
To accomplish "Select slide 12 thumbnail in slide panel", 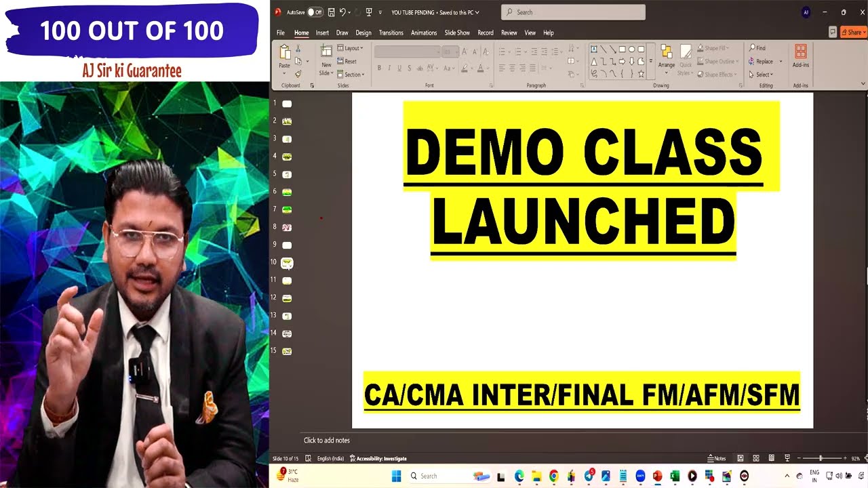I will click(x=287, y=298).
